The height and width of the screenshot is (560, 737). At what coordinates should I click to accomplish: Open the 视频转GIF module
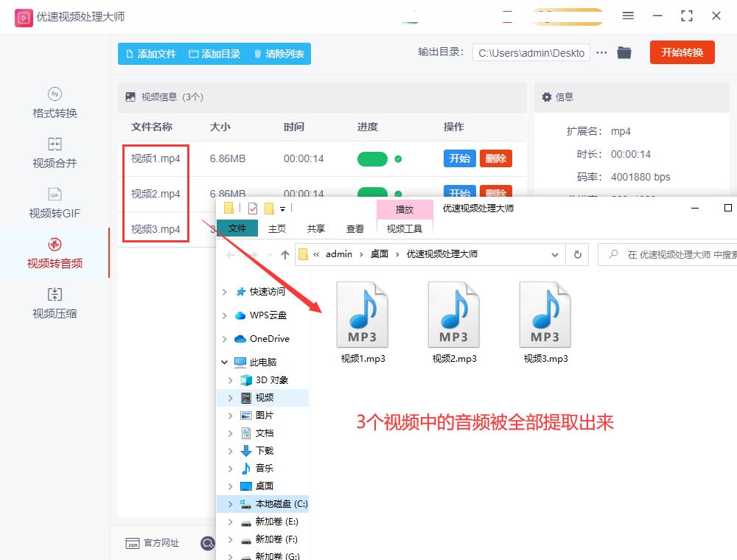[x=55, y=203]
